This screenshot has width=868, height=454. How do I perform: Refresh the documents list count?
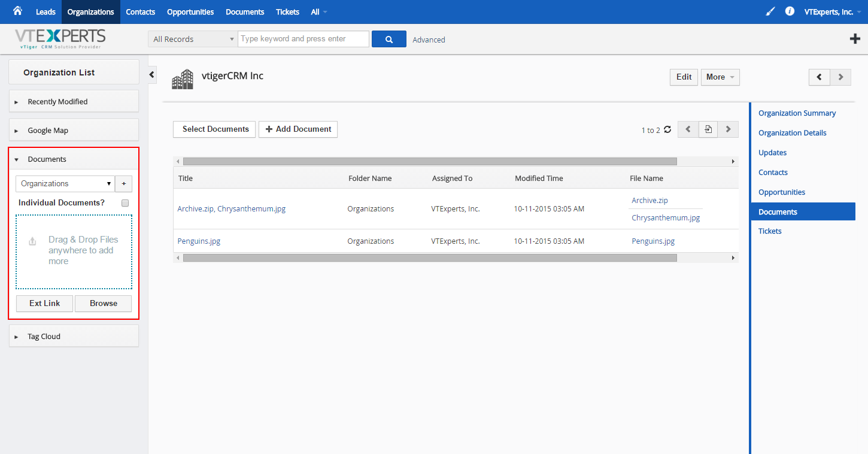click(667, 129)
